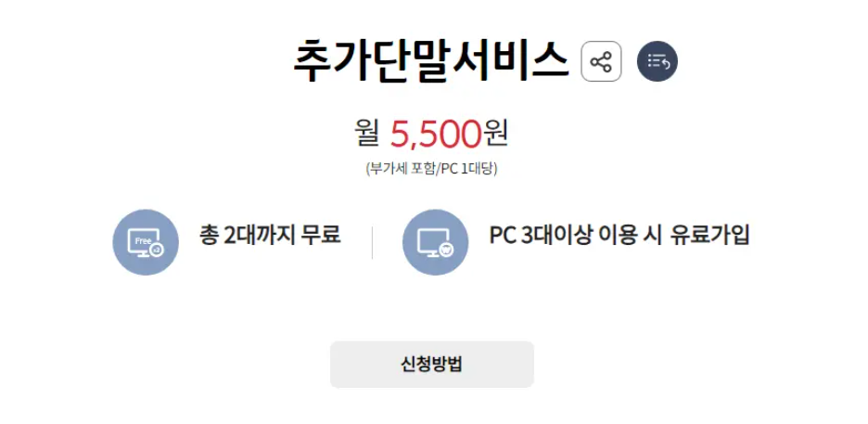Click the 부가세 포함 note text
The height and width of the screenshot is (424, 868).
[401, 169]
